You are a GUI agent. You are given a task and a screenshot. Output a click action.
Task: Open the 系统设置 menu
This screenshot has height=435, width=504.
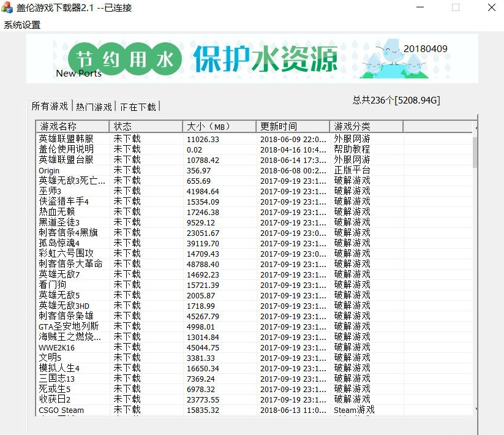22,25
